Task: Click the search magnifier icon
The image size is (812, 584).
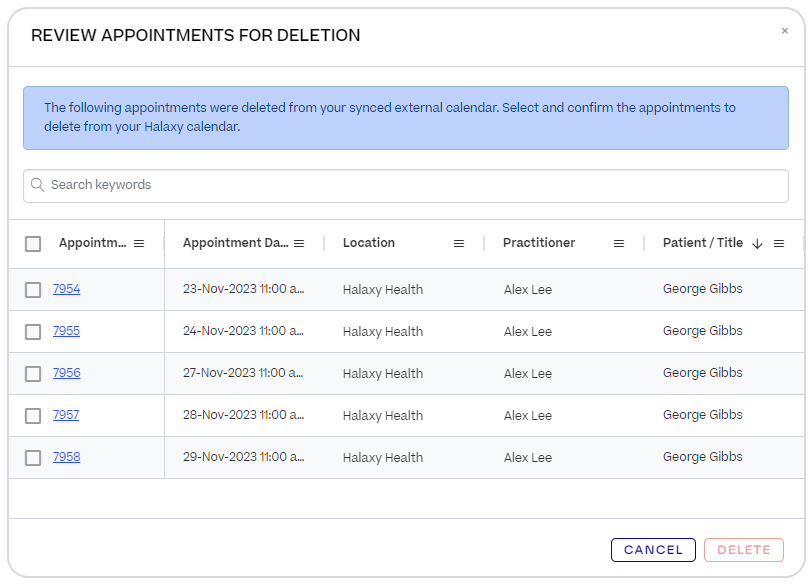Action: tap(38, 185)
